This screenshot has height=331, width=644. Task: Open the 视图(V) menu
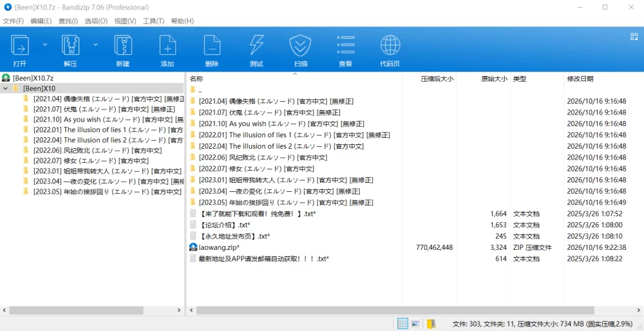[126, 21]
